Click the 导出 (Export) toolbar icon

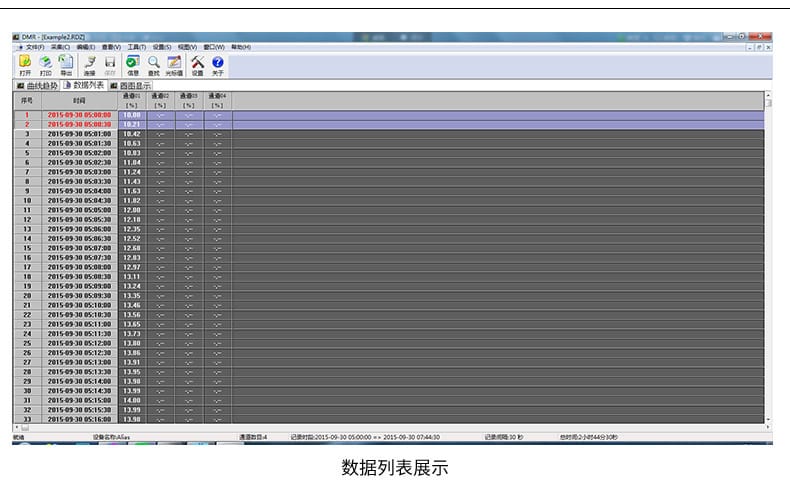coord(66,64)
